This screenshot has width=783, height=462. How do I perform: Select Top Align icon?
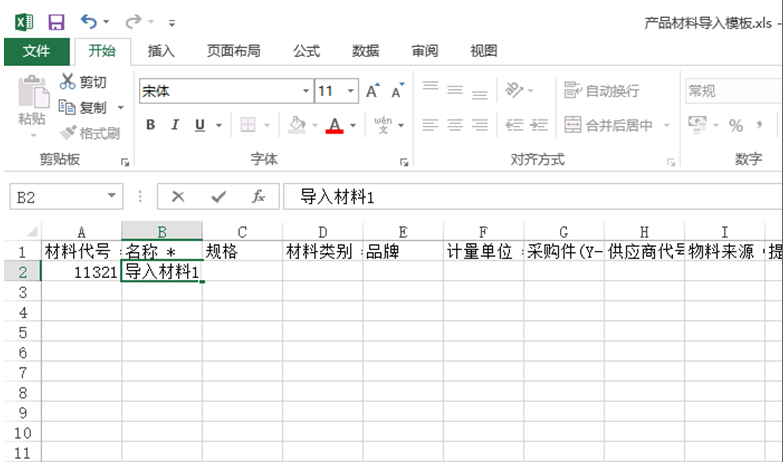(430, 88)
